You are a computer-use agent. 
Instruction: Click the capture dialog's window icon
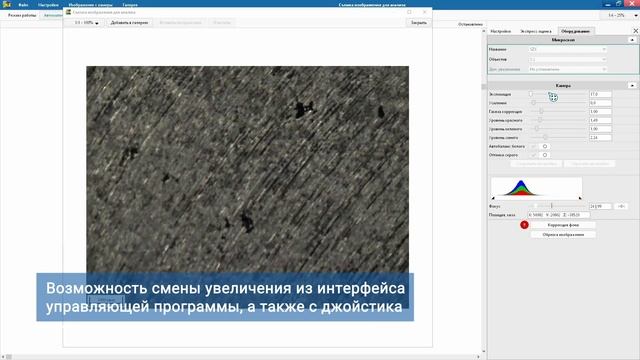[x=68, y=12]
